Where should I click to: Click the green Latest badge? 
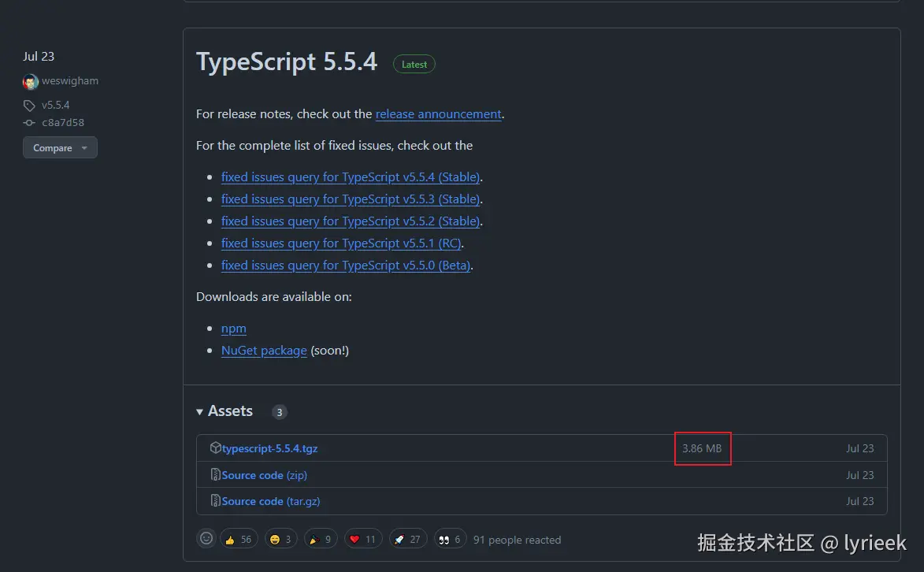(x=414, y=65)
